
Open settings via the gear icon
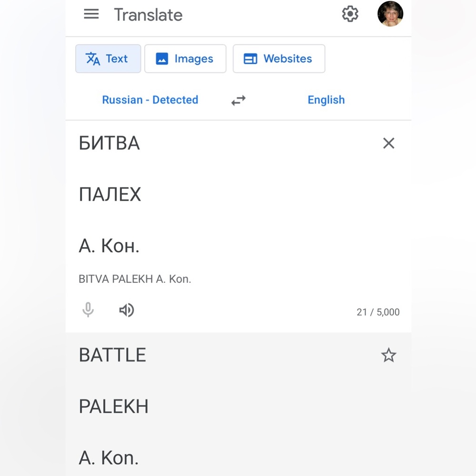[x=350, y=14]
